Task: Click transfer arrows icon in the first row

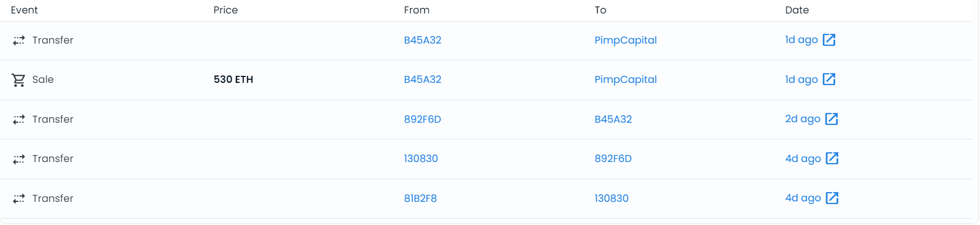Action: [x=19, y=40]
